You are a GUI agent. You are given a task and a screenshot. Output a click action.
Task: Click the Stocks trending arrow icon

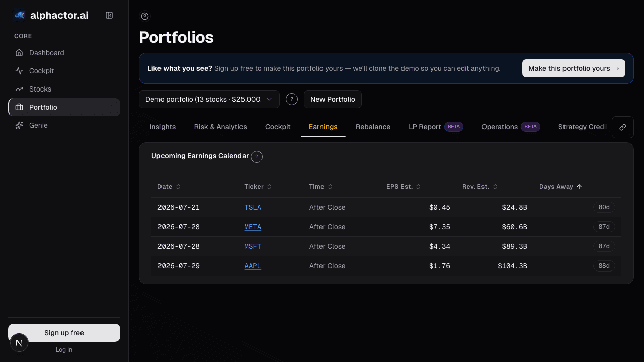pyautogui.click(x=19, y=89)
